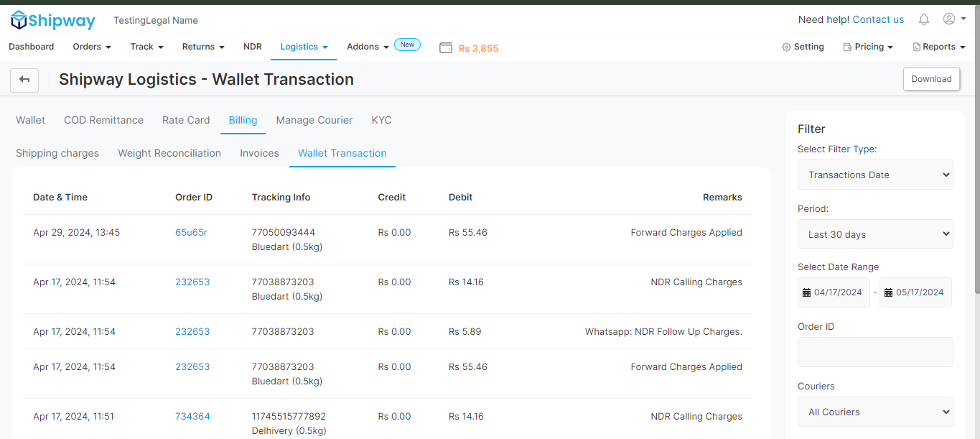Screen dimensions: 980x439
Task: Open the Select Filter Type dropdown
Action: tap(875, 175)
